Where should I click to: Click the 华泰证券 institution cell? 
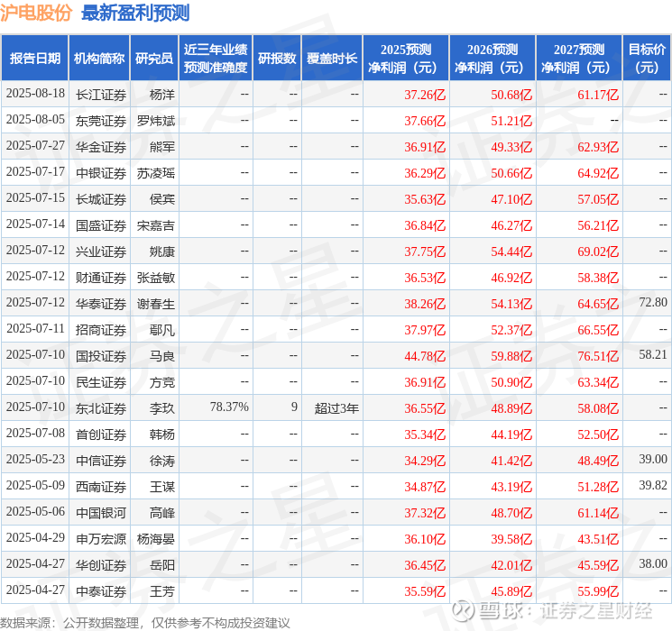[101, 304]
